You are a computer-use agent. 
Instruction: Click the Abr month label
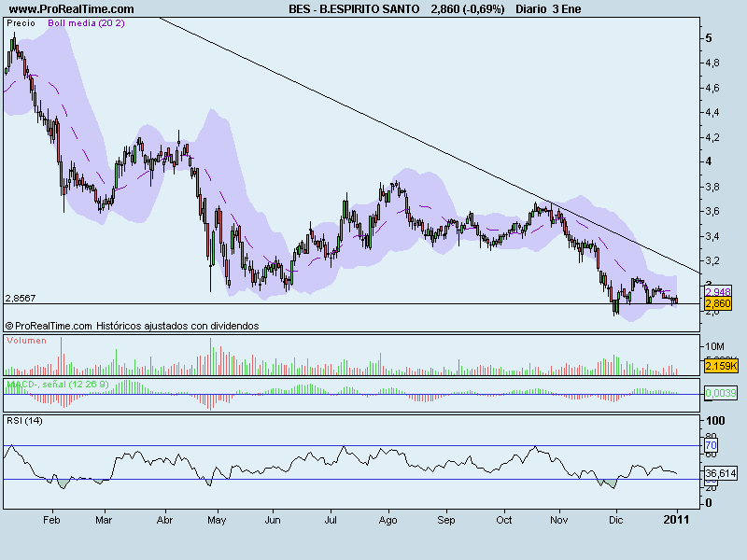[164, 520]
